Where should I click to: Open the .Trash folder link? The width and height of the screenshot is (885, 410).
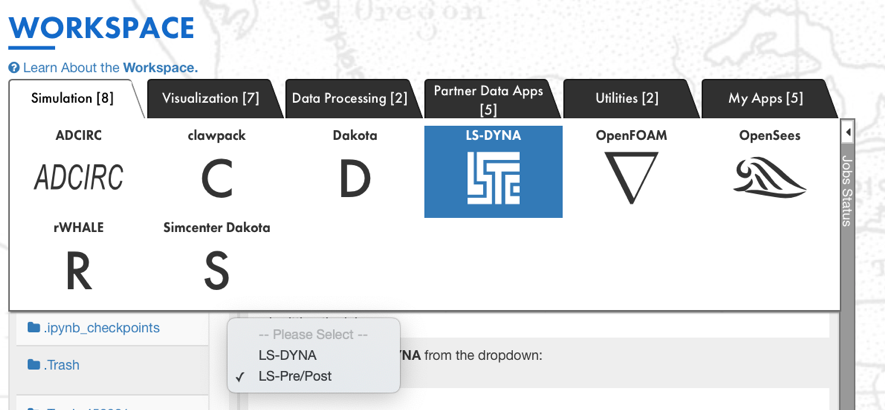point(62,365)
